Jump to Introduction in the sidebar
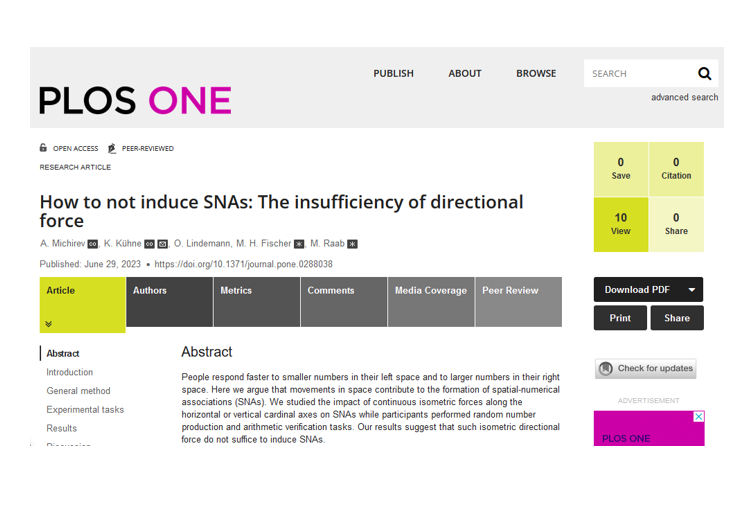Image resolution: width=738 pixels, height=522 pixels. (70, 372)
